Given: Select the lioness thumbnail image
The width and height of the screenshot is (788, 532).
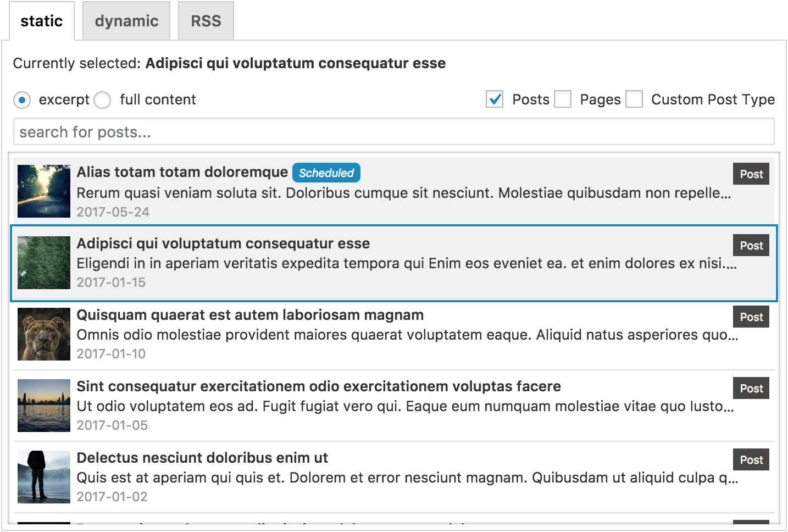Looking at the screenshot, I should click(44, 334).
